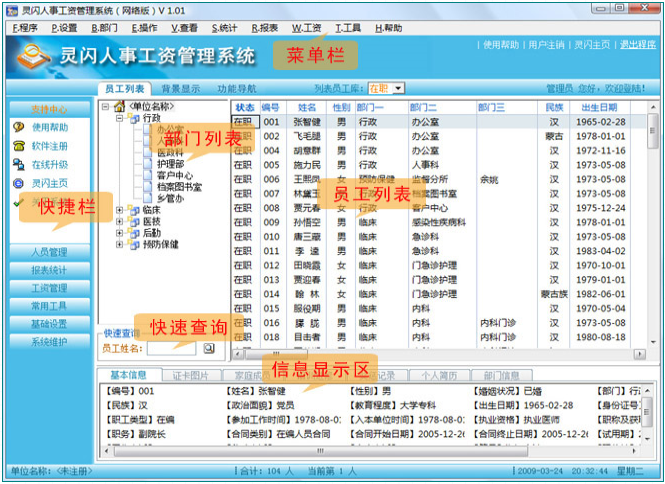665x484 pixels.
Task: Click the app icon in the title bar
Action: [12, 11]
